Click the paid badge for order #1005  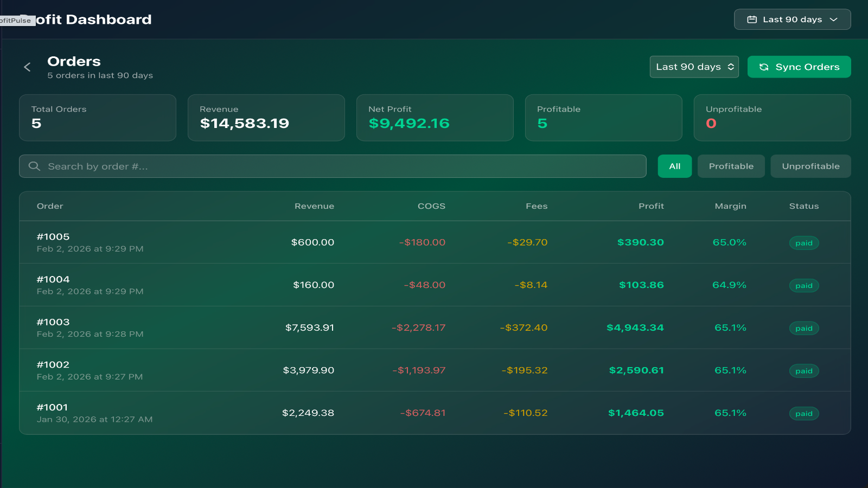[x=804, y=243]
